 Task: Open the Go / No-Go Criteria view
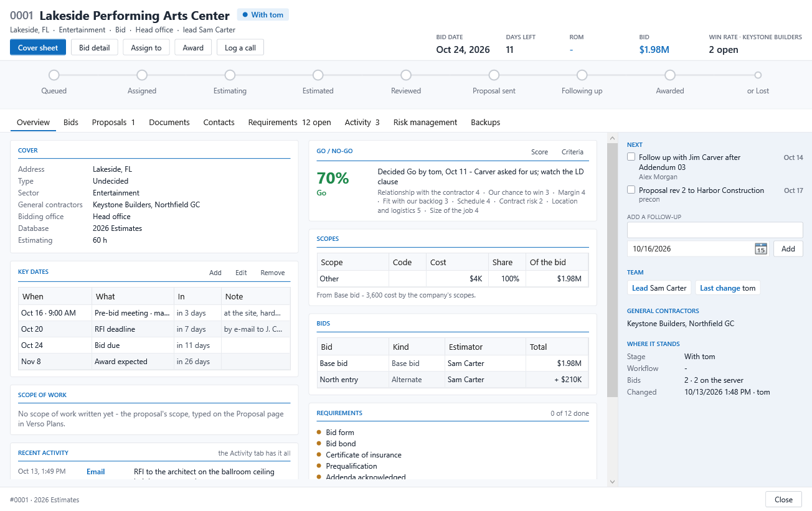point(573,152)
